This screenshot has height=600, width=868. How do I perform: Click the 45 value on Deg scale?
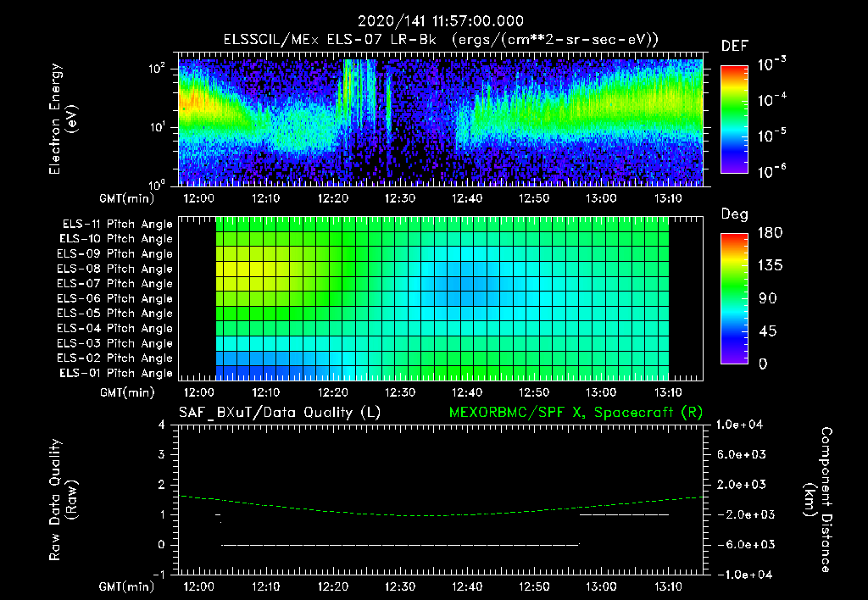click(768, 331)
